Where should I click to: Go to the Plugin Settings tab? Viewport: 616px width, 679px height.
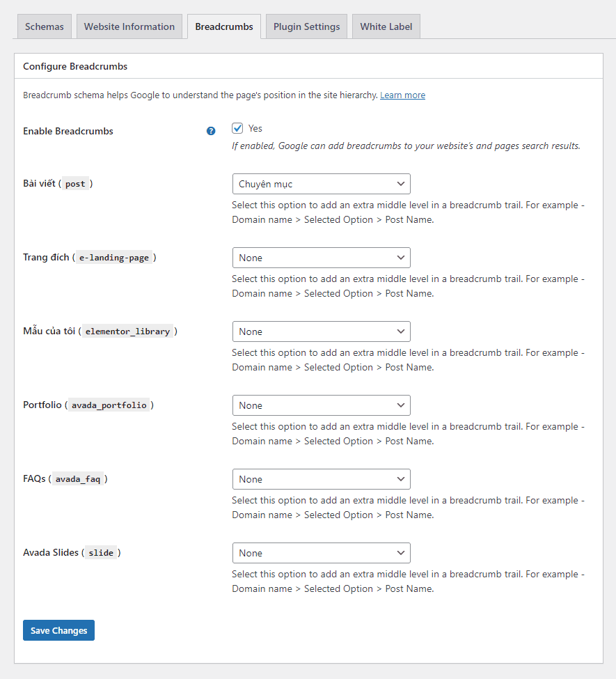click(x=306, y=26)
